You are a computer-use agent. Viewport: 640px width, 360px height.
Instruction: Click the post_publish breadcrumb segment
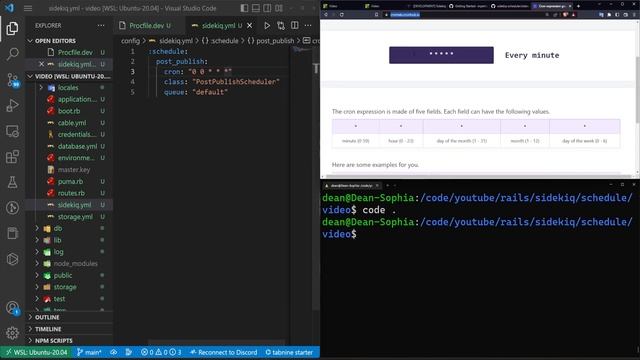tap(271, 41)
